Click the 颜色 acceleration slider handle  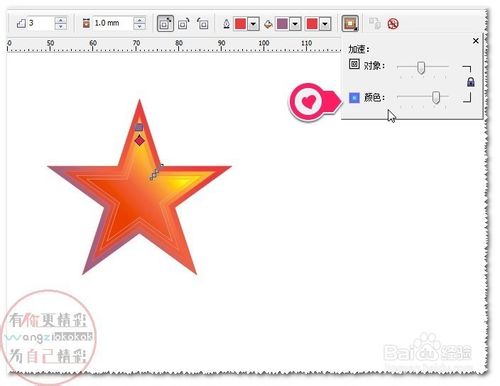coord(436,97)
